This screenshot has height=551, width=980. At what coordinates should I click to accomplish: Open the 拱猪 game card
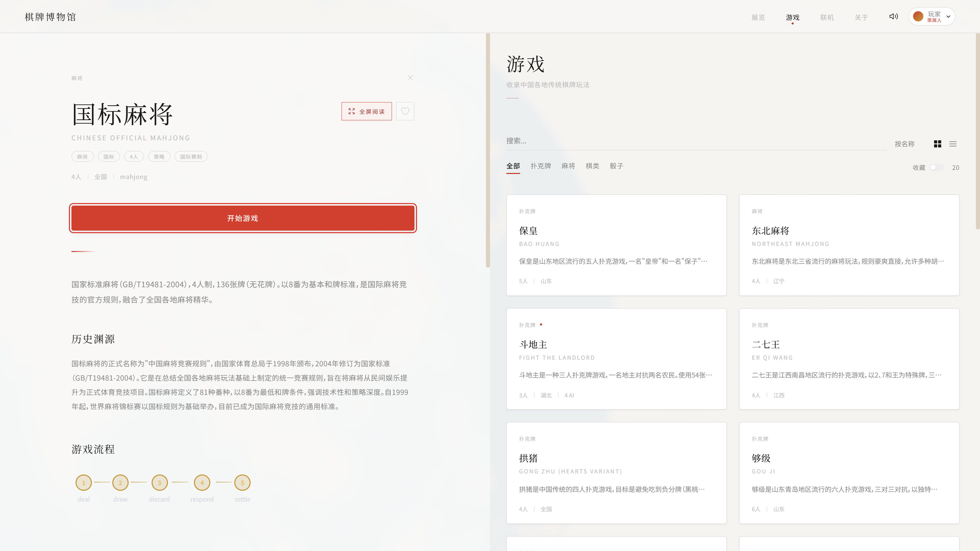pyautogui.click(x=616, y=473)
